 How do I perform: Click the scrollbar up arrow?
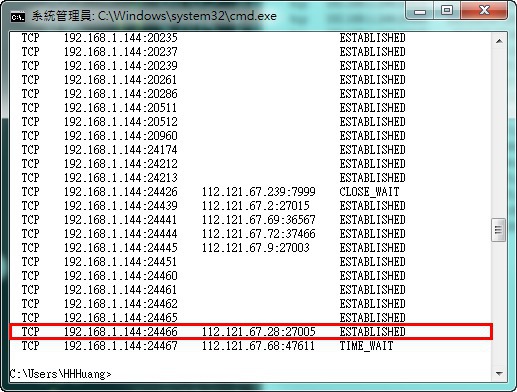click(499, 41)
